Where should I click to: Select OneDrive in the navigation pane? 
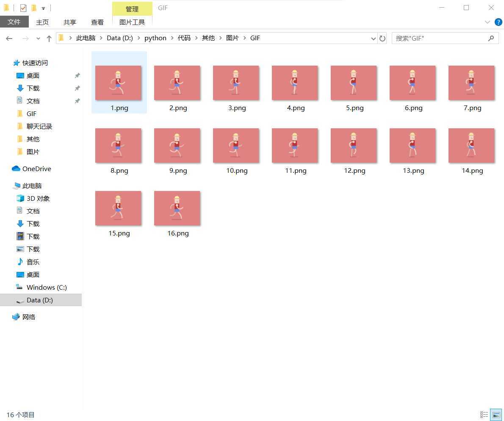pos(36,169)
